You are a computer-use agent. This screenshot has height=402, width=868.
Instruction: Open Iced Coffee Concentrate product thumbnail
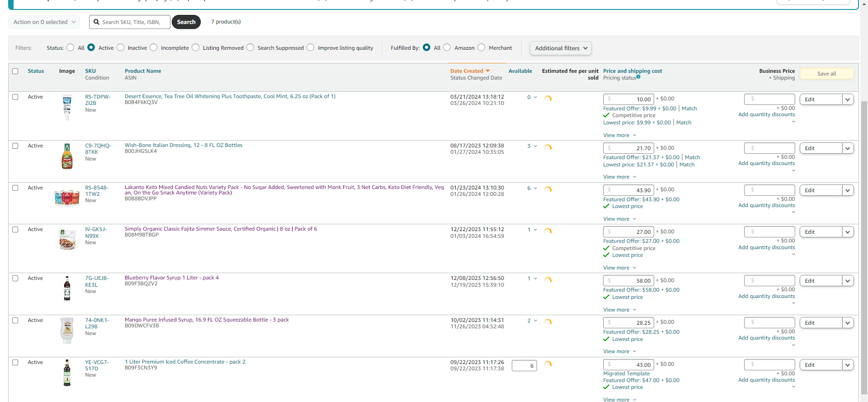67,373
